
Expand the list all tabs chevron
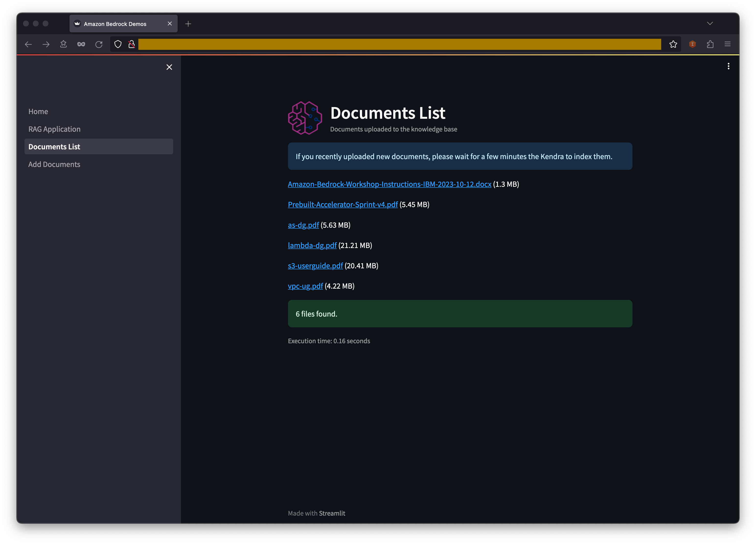coord(710,23)
